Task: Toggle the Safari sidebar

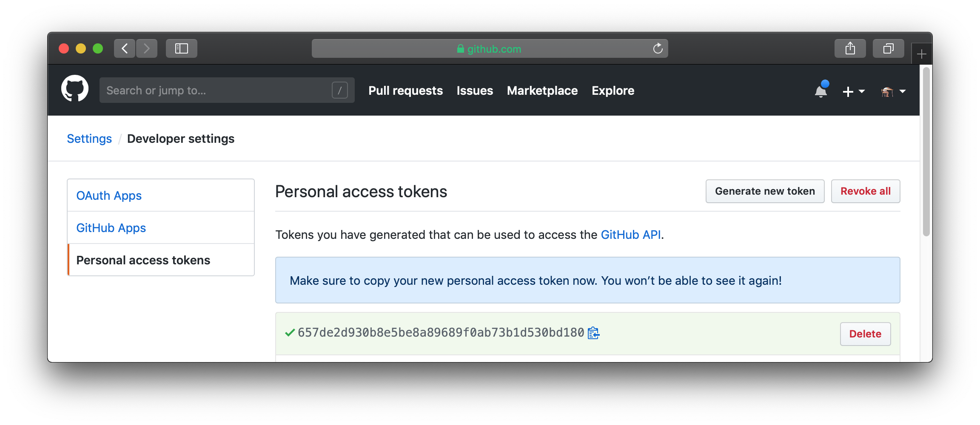Action: [182, 48]
